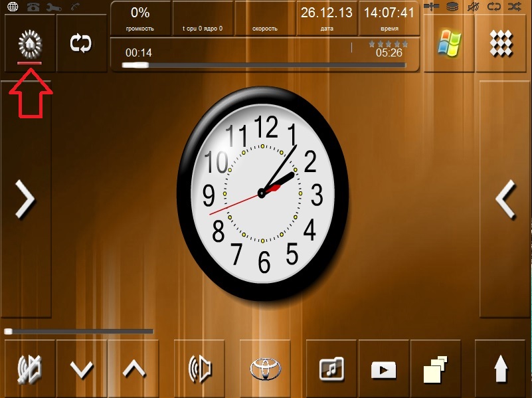Click the elapsed time 00:14

pos(138,52)
